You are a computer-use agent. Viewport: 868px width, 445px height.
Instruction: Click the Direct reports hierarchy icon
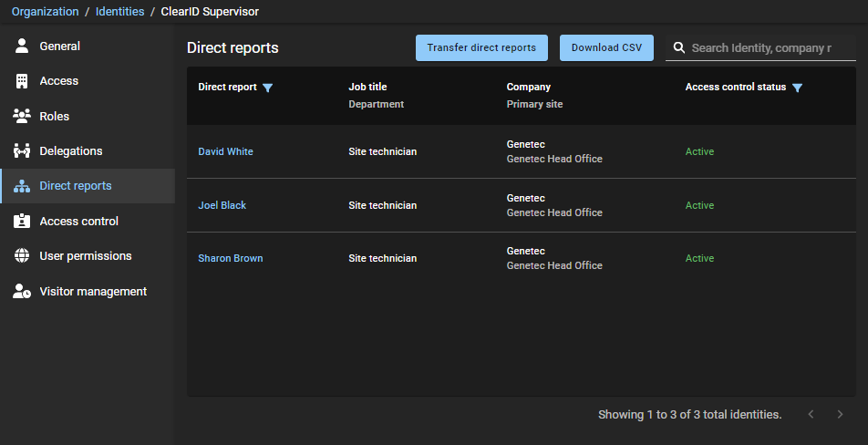(22, 186)
